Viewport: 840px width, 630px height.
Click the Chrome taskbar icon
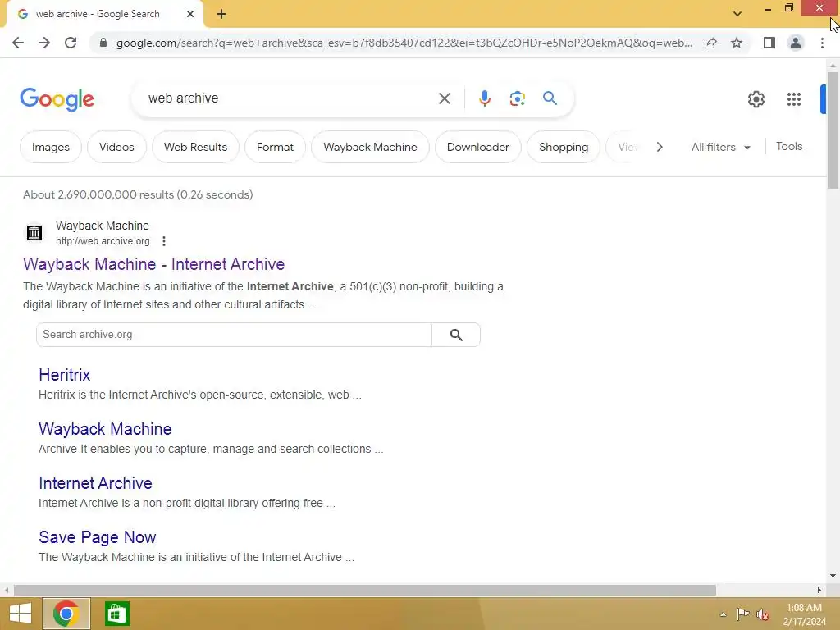[66, 614]
